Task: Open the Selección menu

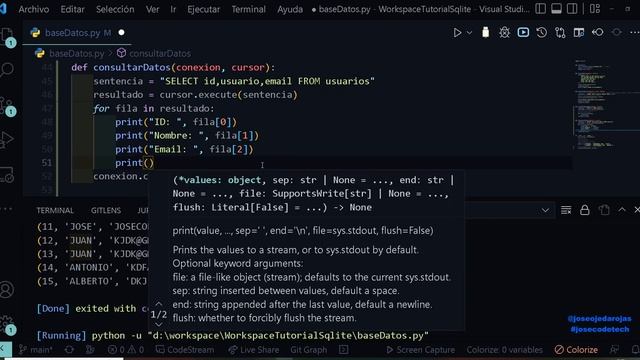Action: click(115, 9)
